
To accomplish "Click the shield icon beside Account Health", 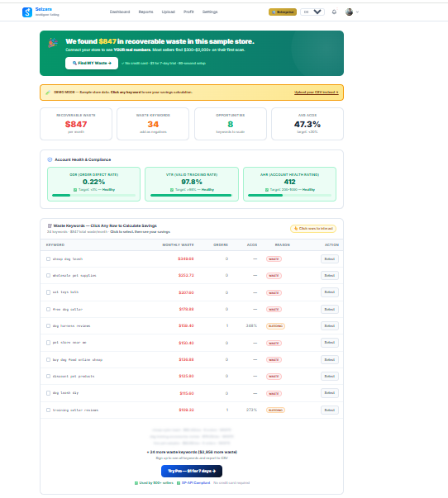I will tap(50, 159).
